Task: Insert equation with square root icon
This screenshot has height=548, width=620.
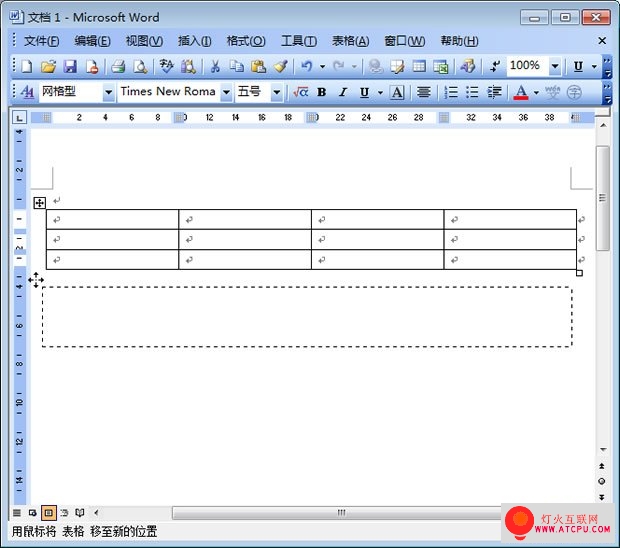Action: click(x=301, y=92)
